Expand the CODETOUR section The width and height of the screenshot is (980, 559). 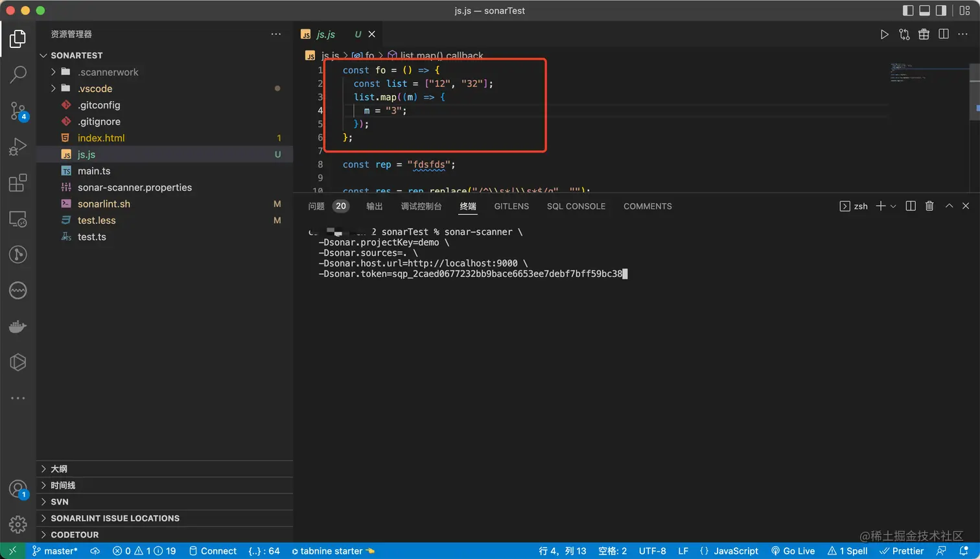coord(165,535)
